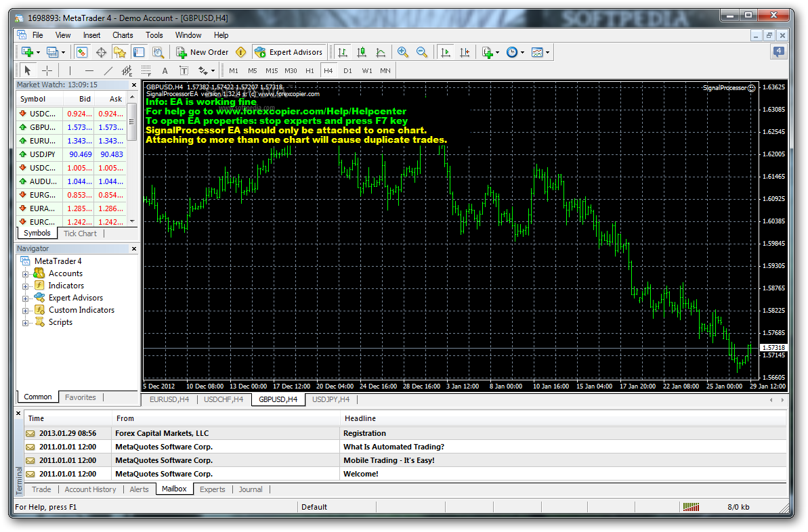Image resolution: width=808 pixels, height=532 pixels.
Task: Draw a horizontal line
Action: pos(89,70)
